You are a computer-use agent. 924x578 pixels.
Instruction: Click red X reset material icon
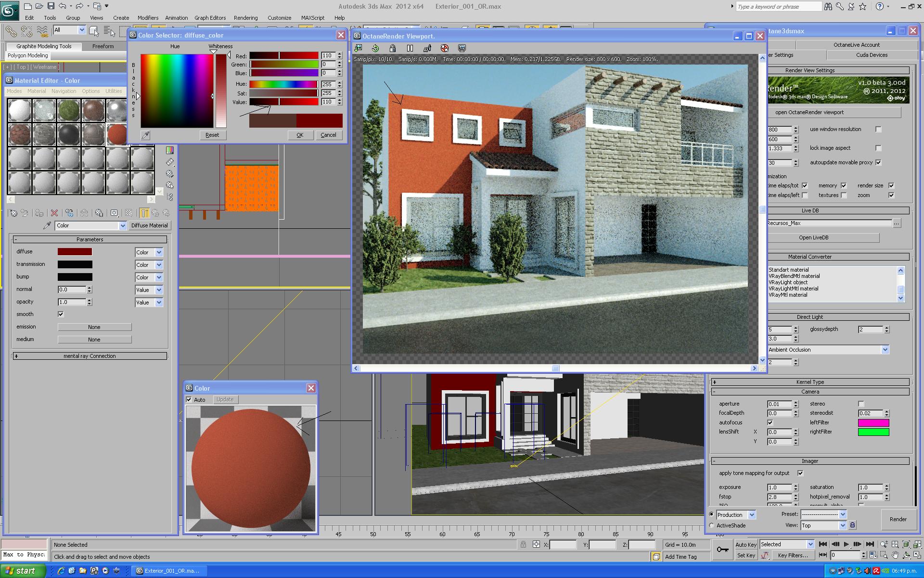coord(54,213)
